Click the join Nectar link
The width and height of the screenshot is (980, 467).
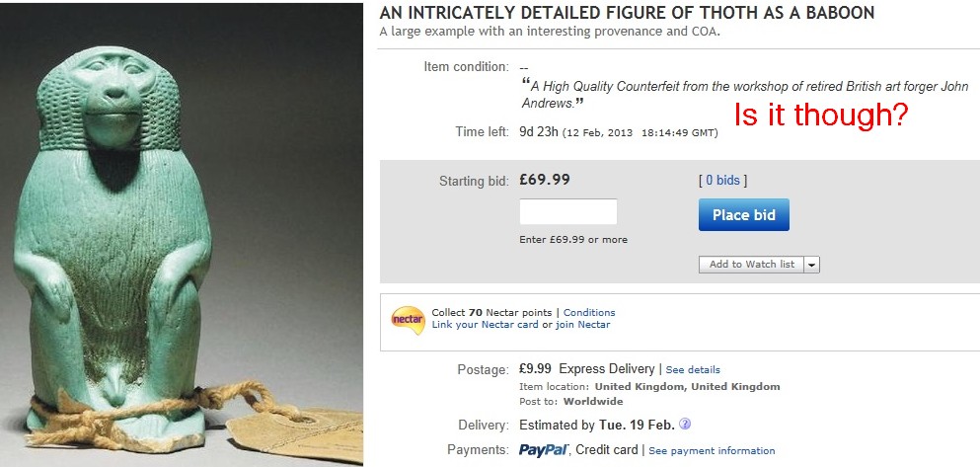pos(582,325)
